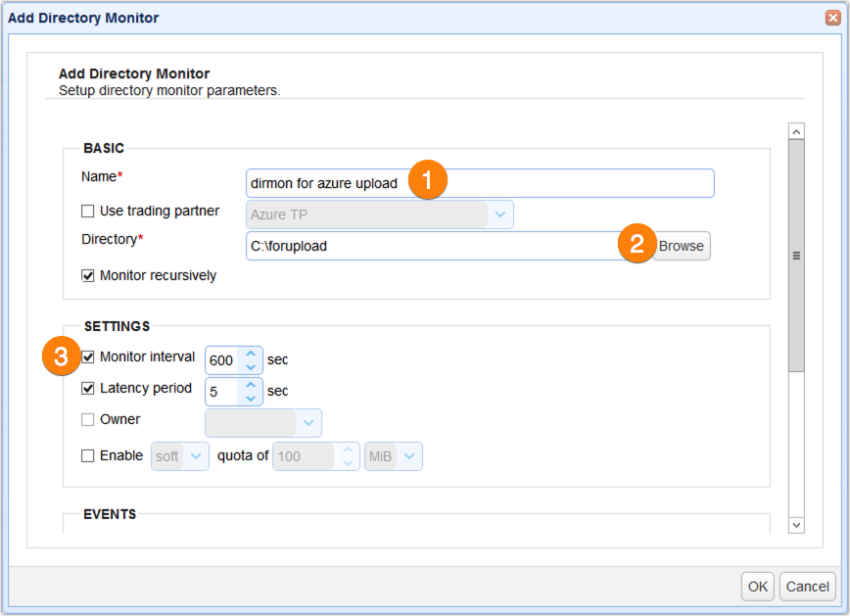Toggle the Enable quota checkbox
This screenshot has height=616, width=850.
pos(86,455)
